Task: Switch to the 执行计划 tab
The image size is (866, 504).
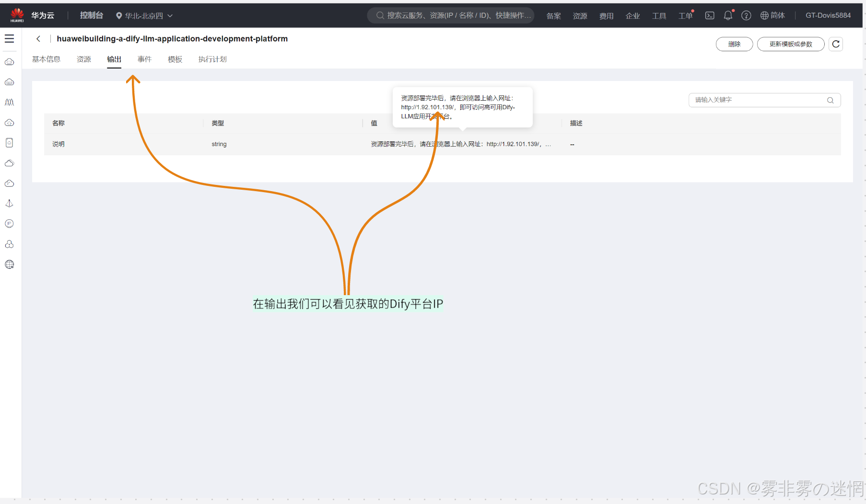Action: (x=212, y=59)
